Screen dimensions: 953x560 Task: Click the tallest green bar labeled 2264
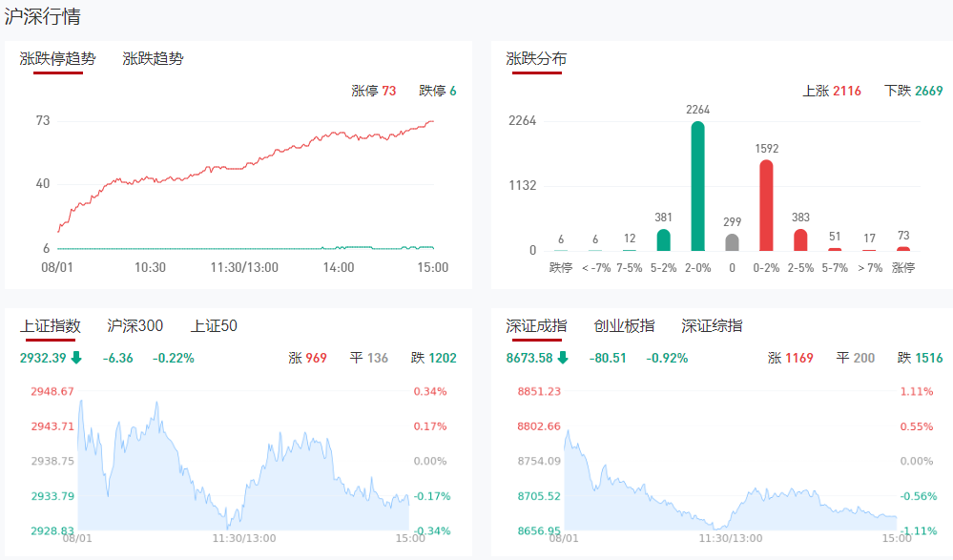[698, 186]
